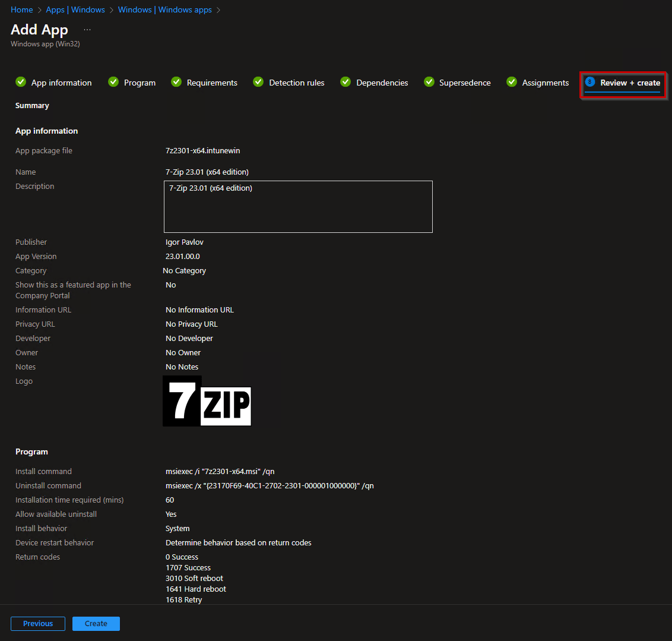Select the Supersedence tab
Image resolution: width=672 pixels, height=641 pixels.
pos(465,83)
